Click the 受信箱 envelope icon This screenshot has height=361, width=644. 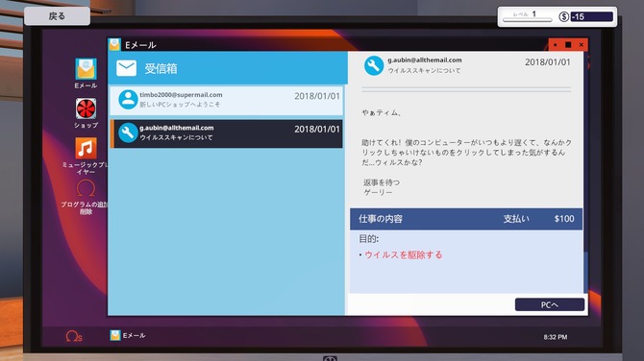(x=126, y=68)
